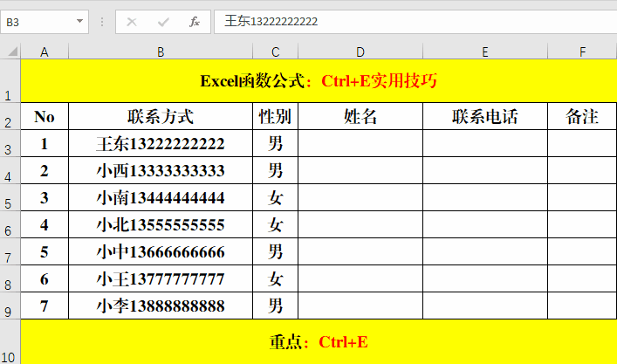
Task: Select the 女 gender cell in 小王's row
Action: coord(276,279)
